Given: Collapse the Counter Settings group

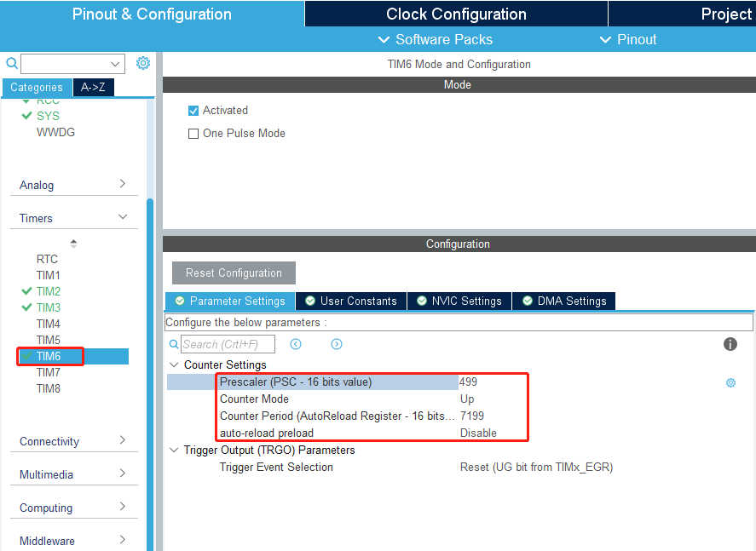Looking at the screenshot, I should pos(174,365).
